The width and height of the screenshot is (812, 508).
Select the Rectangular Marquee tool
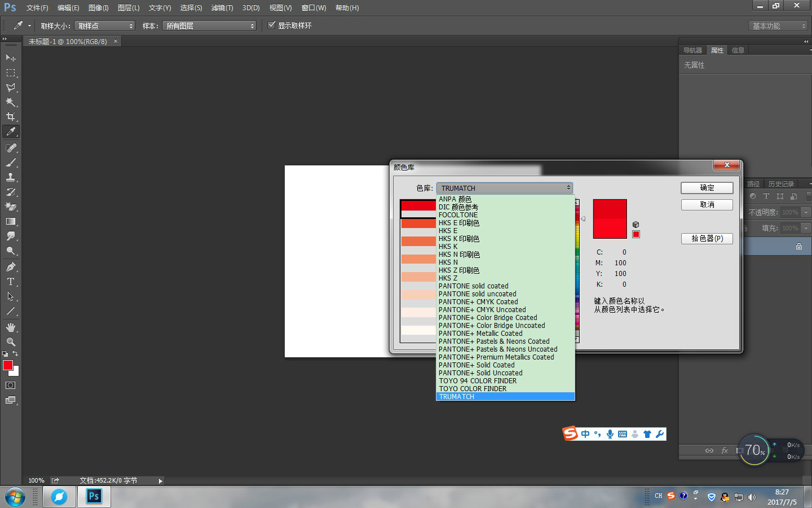11,73
